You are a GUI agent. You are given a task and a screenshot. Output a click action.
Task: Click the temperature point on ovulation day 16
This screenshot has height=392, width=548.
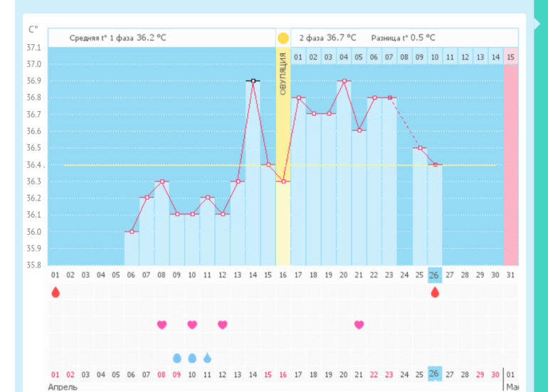283,181
